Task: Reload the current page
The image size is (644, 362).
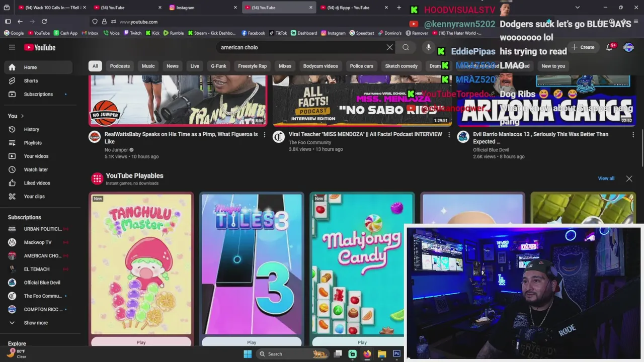Action: click(44, 22)
